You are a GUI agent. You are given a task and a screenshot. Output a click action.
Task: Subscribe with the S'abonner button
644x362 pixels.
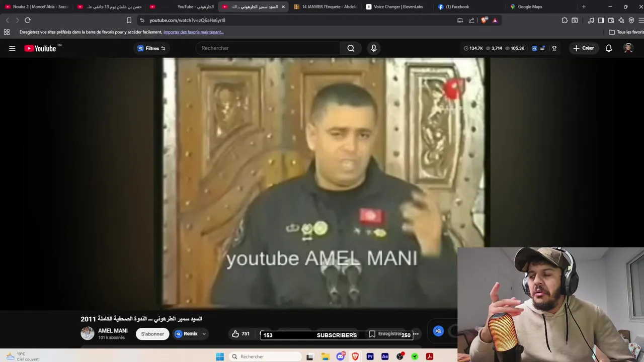tap(152, 334)
